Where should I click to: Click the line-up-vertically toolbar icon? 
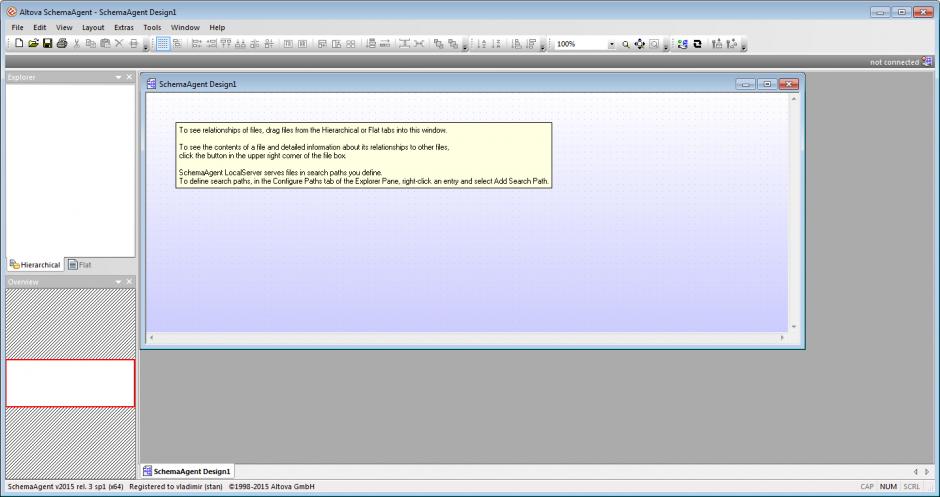click(370, 44)
